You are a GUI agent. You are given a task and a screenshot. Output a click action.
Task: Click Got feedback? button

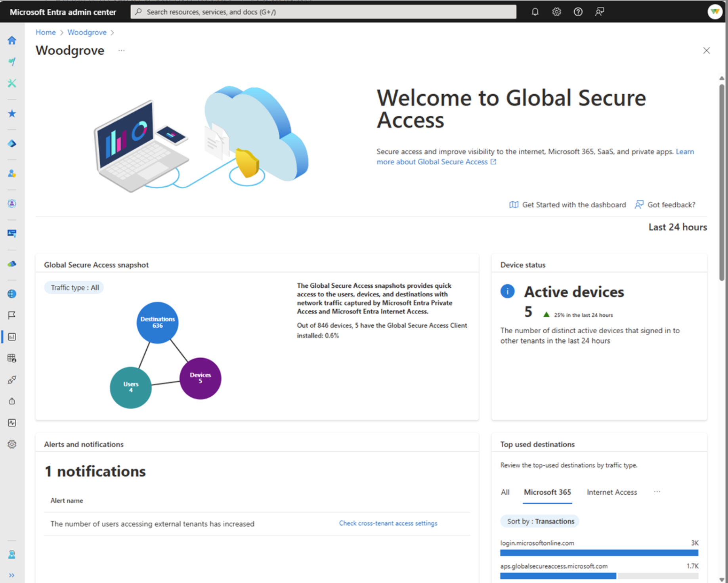click(665, 205)
